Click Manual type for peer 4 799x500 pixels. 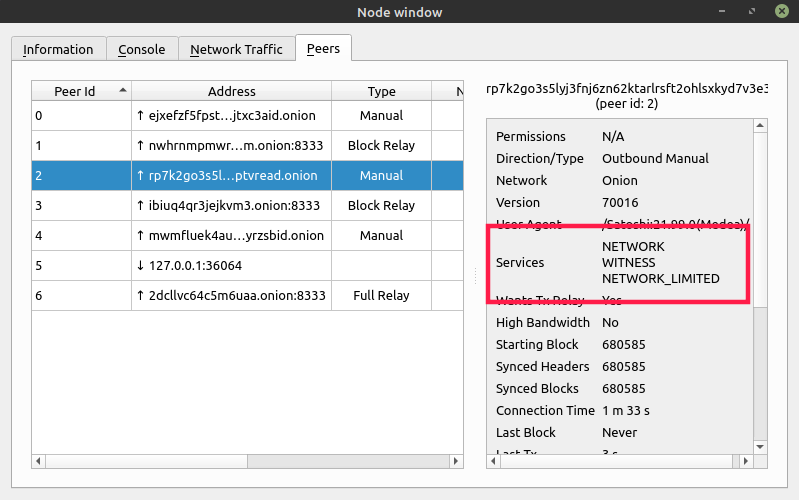(x=381, y=235)
